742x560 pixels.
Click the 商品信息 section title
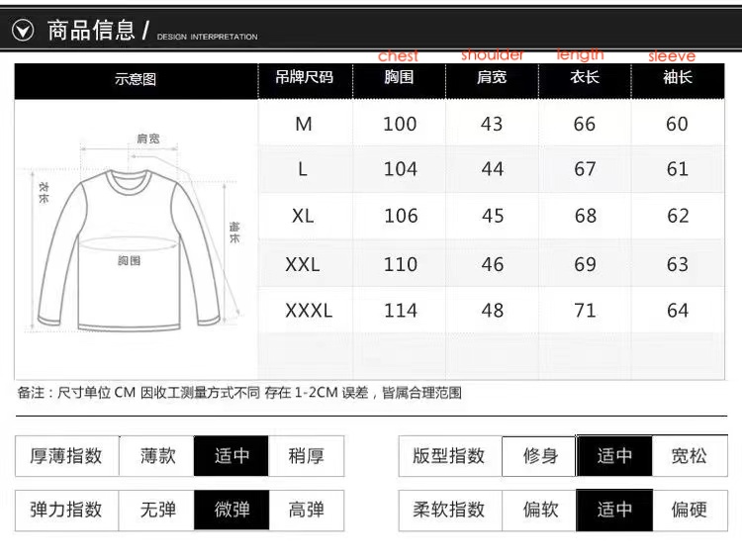[91, 31]
